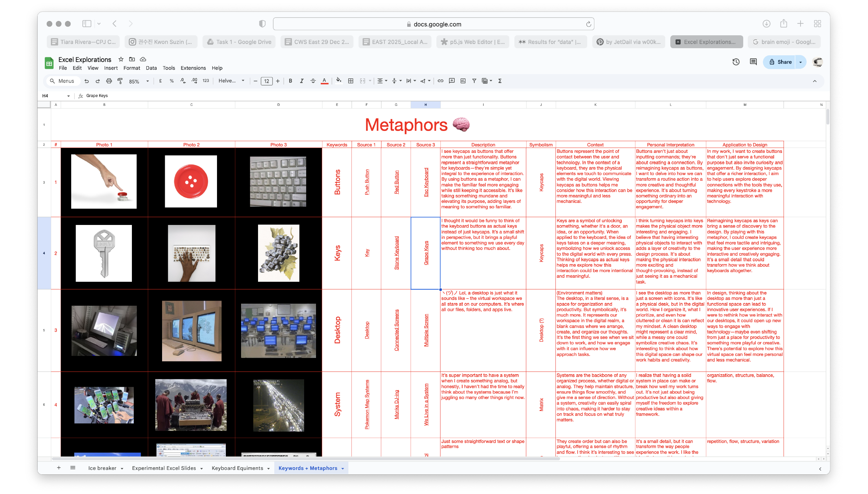This screenshot has width=868, height=494.
Task: Open the Format menu
Action: [x=132, y=68]
